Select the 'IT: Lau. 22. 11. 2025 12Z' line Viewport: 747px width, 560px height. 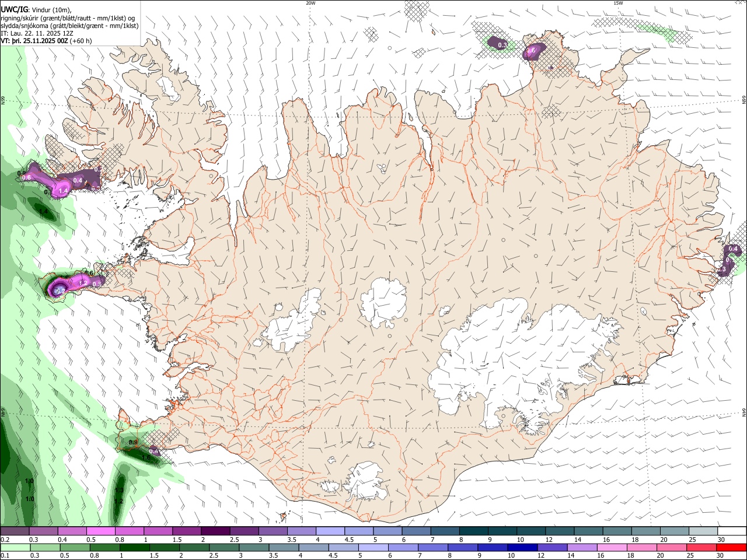point(37,33)
